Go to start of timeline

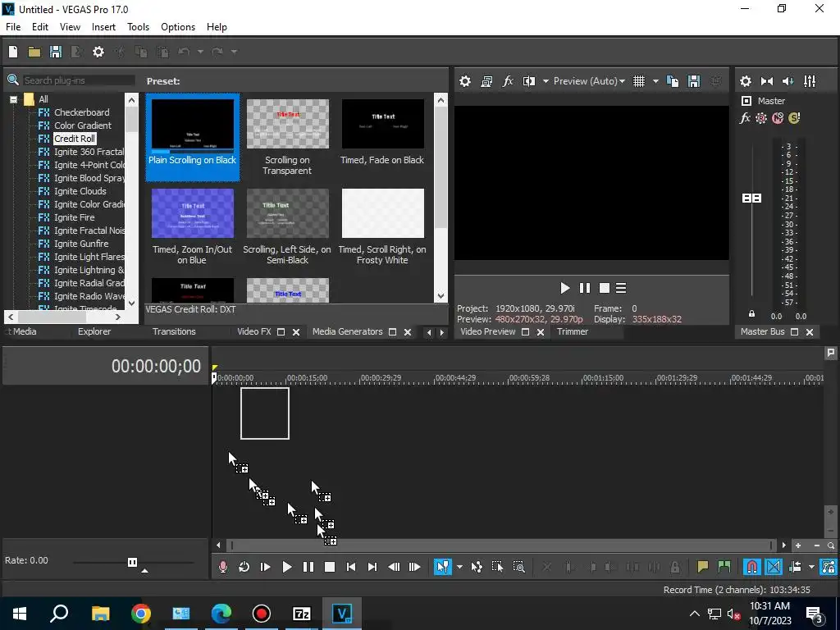point(351,567)
